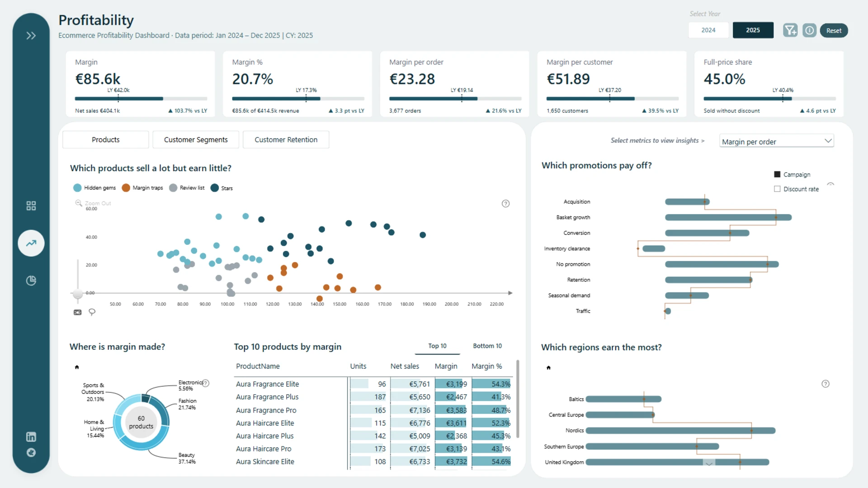Click the scatter chart help question mark
The width and height of the screenshot is (868, 488).
coord(505,204)
